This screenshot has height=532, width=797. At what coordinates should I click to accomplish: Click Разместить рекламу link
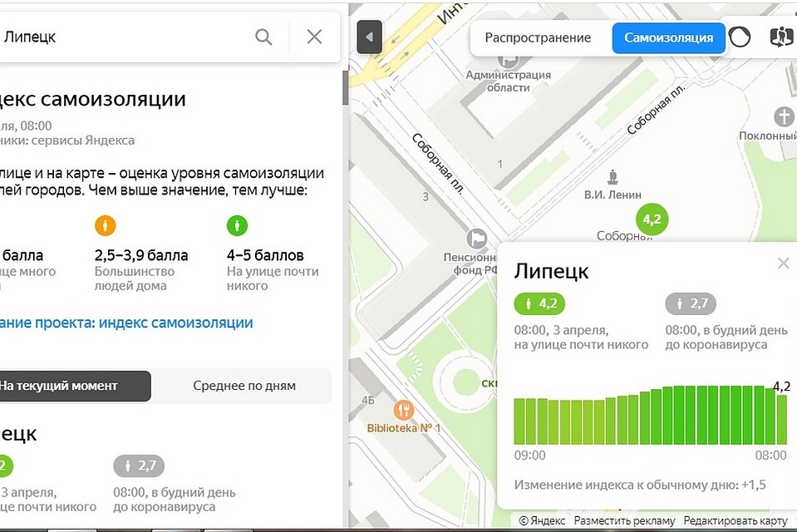625,521
